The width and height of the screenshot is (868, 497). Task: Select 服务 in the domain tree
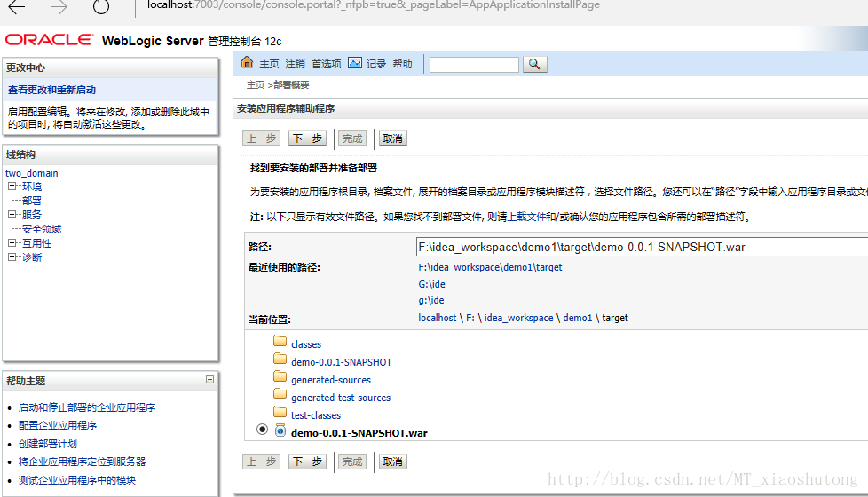click(32, 215)
